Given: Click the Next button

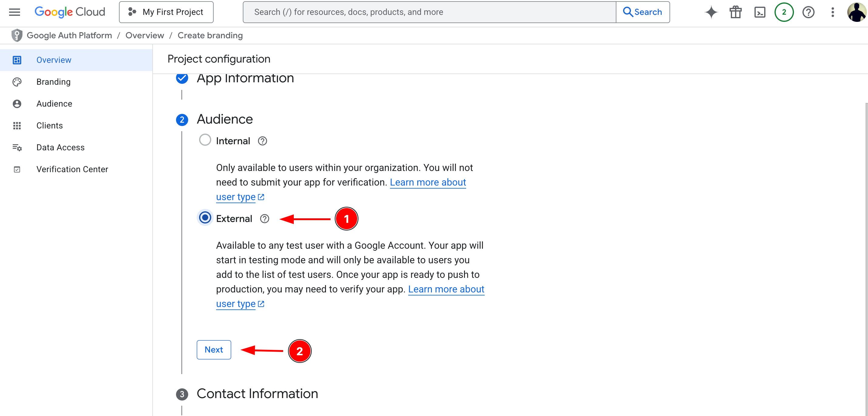Looking at the screenshot, I should click(x=214, y=350).
